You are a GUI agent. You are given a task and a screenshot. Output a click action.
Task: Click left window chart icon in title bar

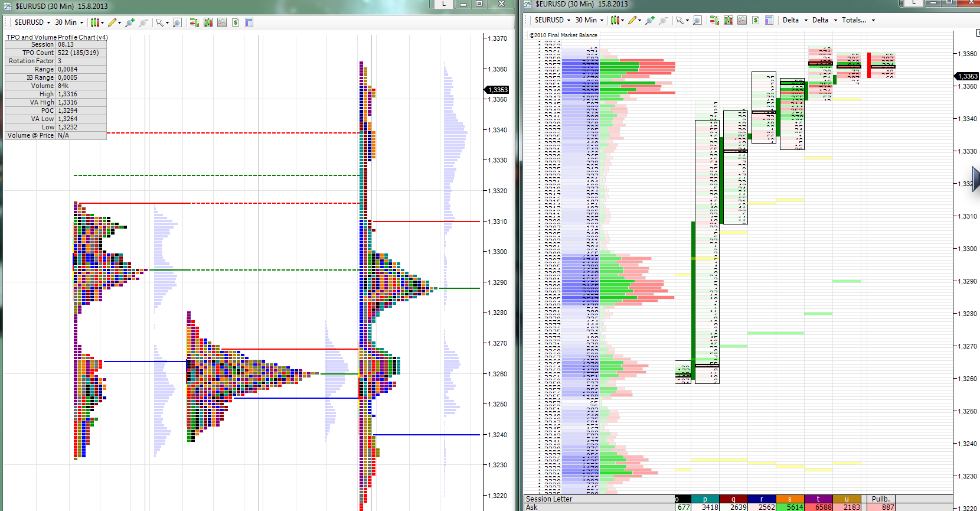coord(8,6)
